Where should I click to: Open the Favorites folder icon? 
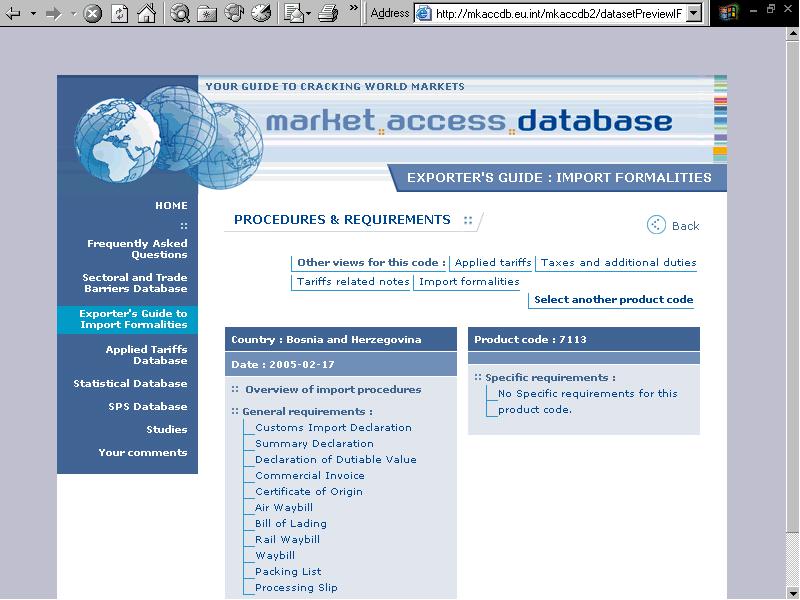tap(207, 13)
